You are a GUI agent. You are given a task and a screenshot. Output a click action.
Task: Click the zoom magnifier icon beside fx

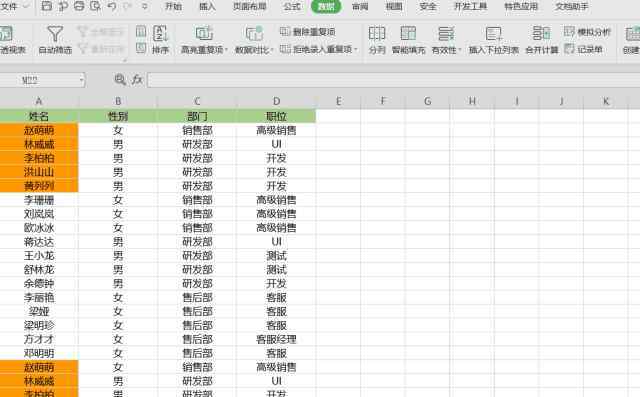pos(120,80)
